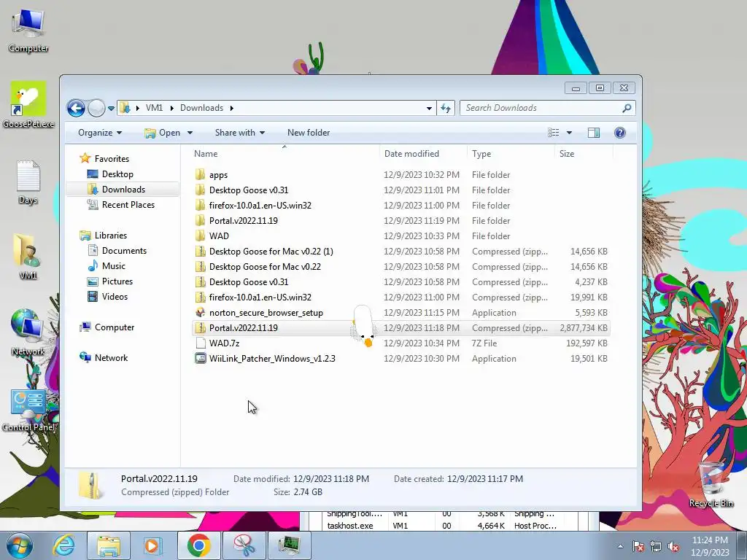This screenshot has width=747, height=560.
Task: Click the Days text file on desktop
Action: 28,182
